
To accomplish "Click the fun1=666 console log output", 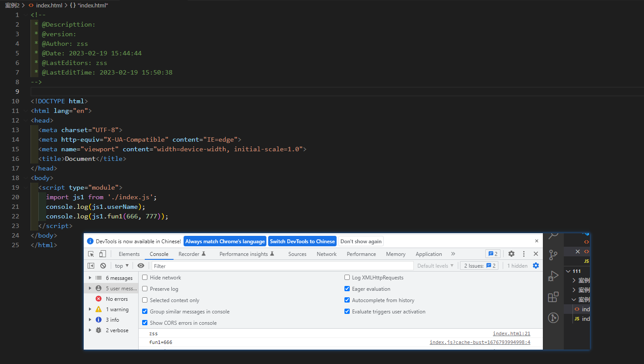I will (160, 342).
